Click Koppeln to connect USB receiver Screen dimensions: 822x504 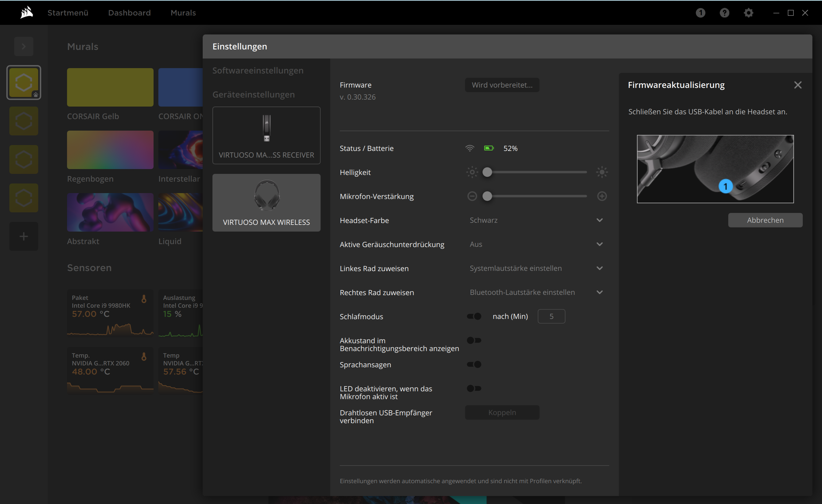(x=502, y=412)
